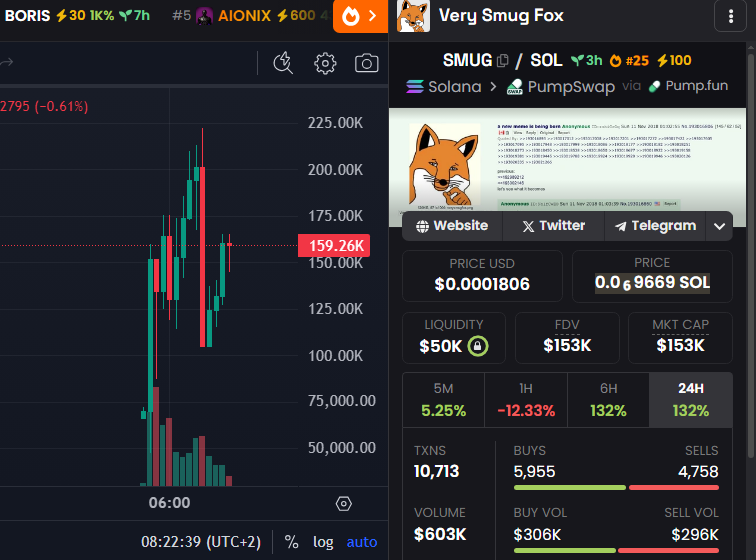Open the fox meme banner image
Screen dimensions: 756x560
pyautogui.click(x=567, y=161)
